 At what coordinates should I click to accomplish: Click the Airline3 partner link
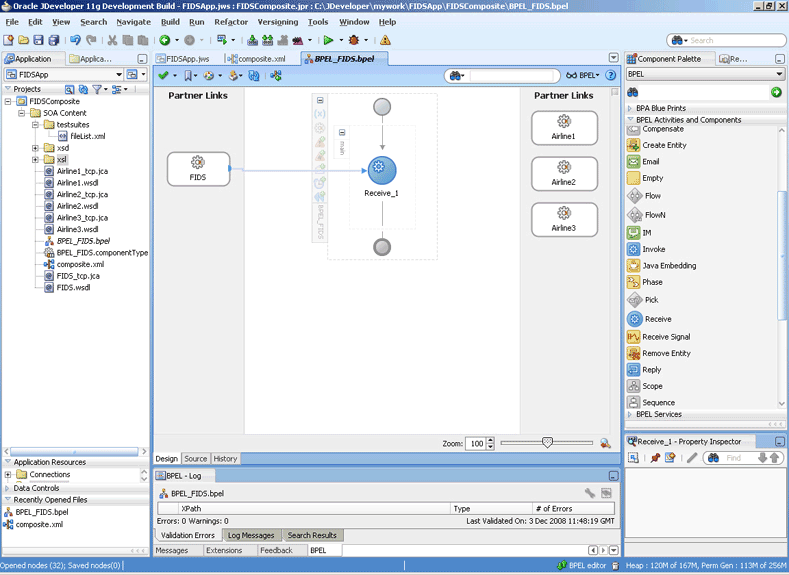pos(564,219)
